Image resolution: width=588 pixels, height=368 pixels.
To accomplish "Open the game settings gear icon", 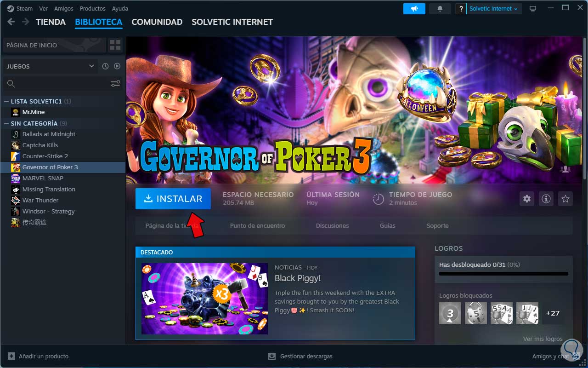I will coord(527,199).
